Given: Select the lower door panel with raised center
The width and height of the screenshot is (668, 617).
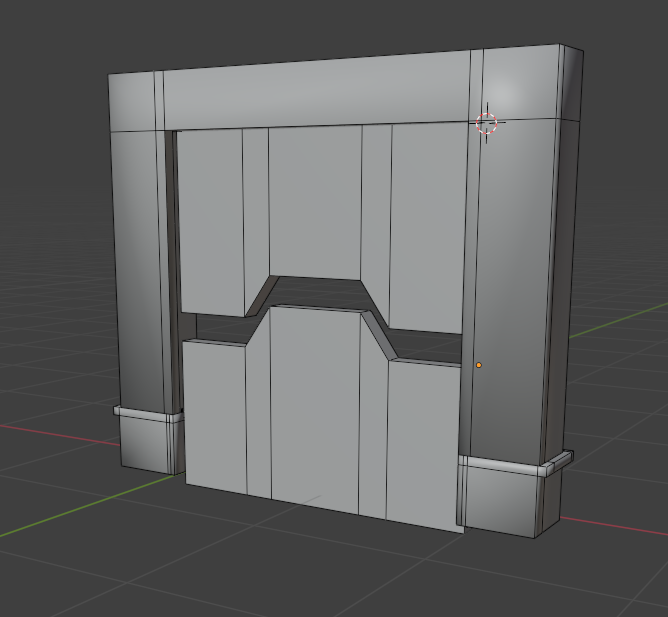Looking at the screenshot, I should pyautogui.click(x=322, y=420).
